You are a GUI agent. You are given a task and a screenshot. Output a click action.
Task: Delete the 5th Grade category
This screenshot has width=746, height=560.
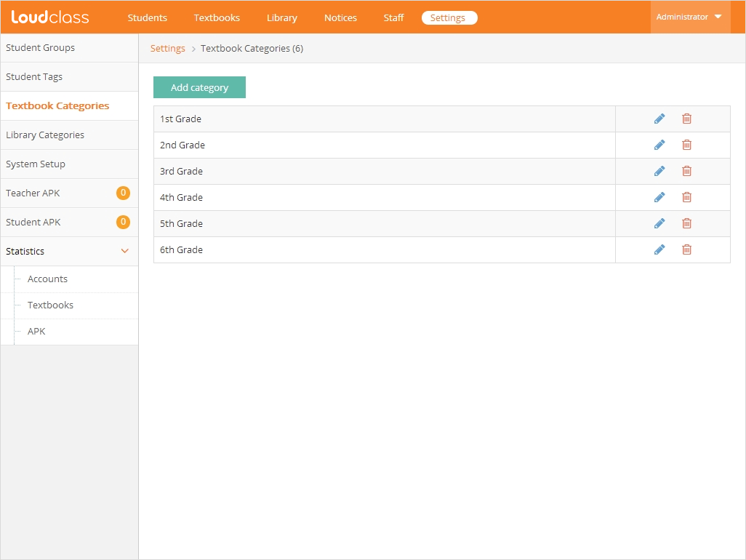[x=686, y=223]
